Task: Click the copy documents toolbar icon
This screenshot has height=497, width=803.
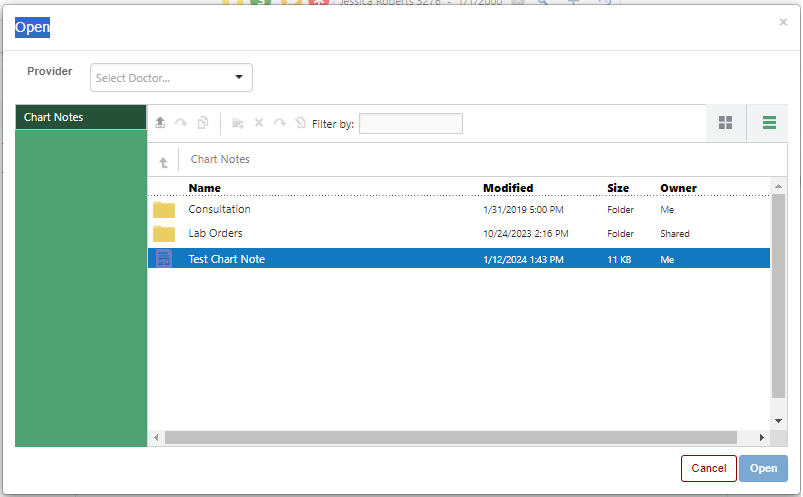Action: (203, 123)
